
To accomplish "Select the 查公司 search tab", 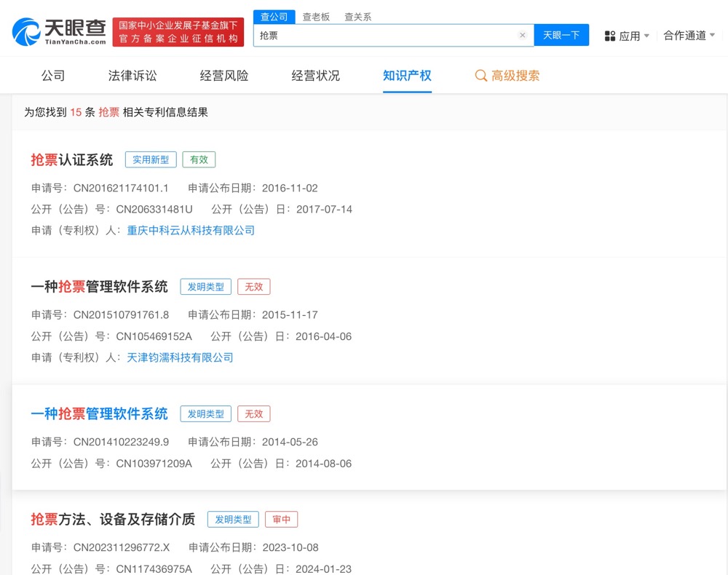I will pos(274,17).
